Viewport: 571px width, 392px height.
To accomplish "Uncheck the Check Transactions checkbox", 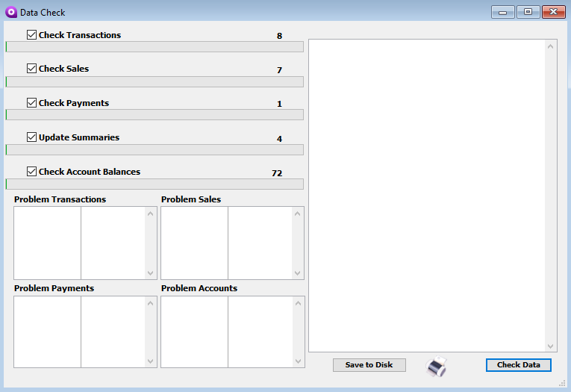I will (x=31, y=35).
